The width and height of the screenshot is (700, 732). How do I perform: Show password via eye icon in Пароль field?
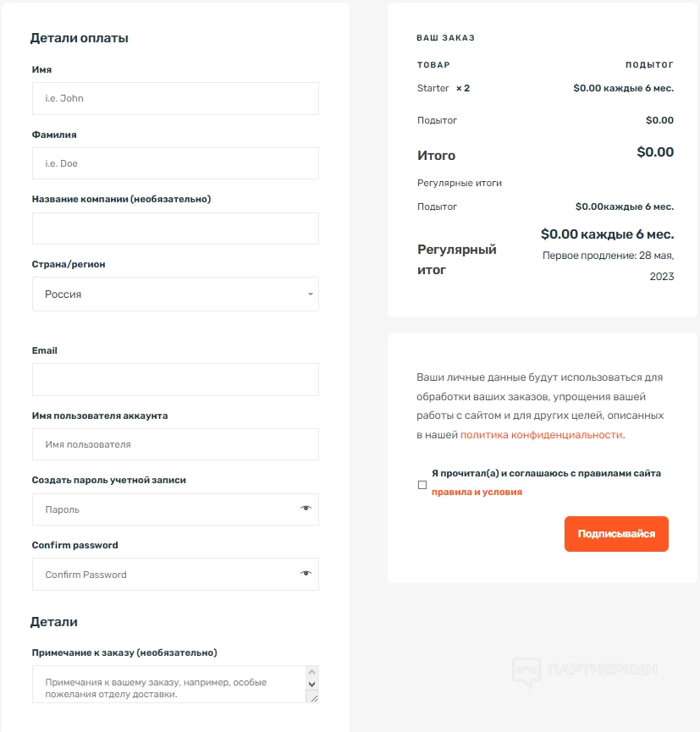[306, 509]
